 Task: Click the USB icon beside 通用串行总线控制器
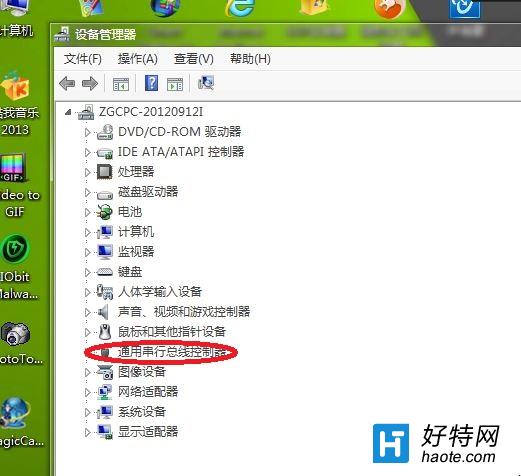coord(105,352)
